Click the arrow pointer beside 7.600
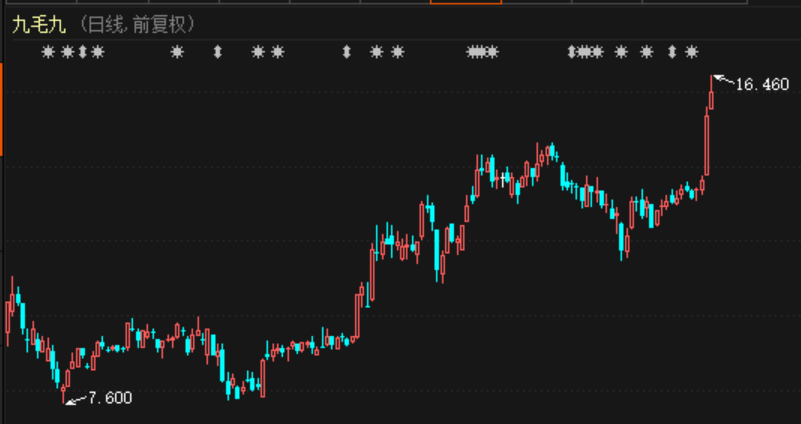The width and height of the screenshot is (801, 424). click(x=75, y=400)
